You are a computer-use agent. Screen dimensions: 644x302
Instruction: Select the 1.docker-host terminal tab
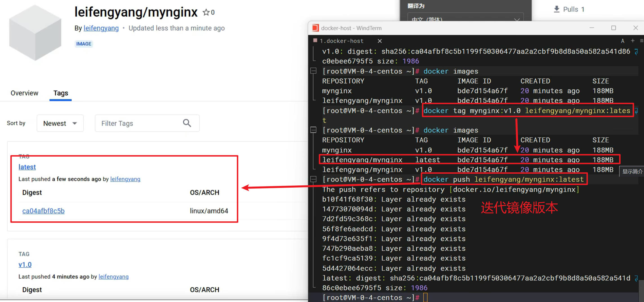tap(341, 41)
